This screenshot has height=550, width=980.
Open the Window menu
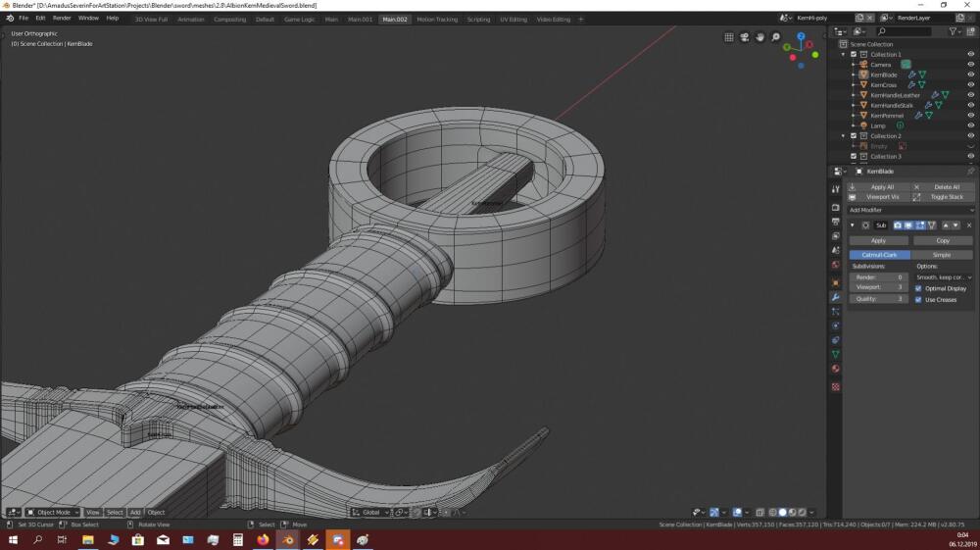coord(88,19)
